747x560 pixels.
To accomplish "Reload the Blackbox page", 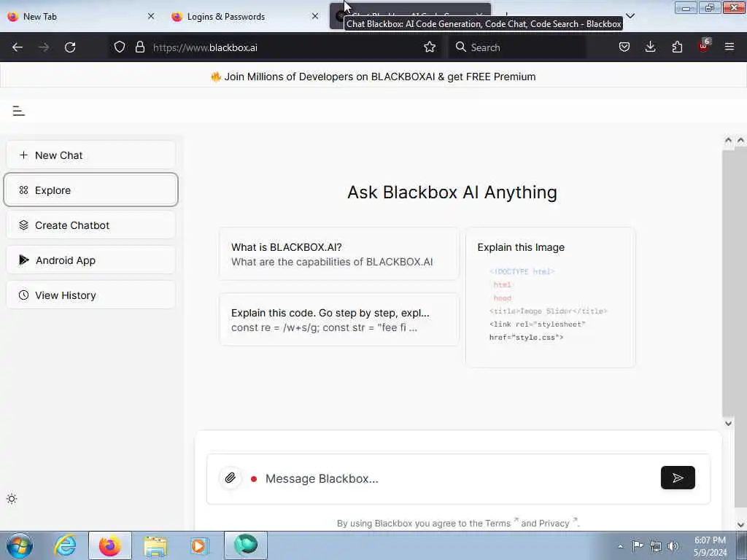I will pyautogui.click(x=70, y=47).
